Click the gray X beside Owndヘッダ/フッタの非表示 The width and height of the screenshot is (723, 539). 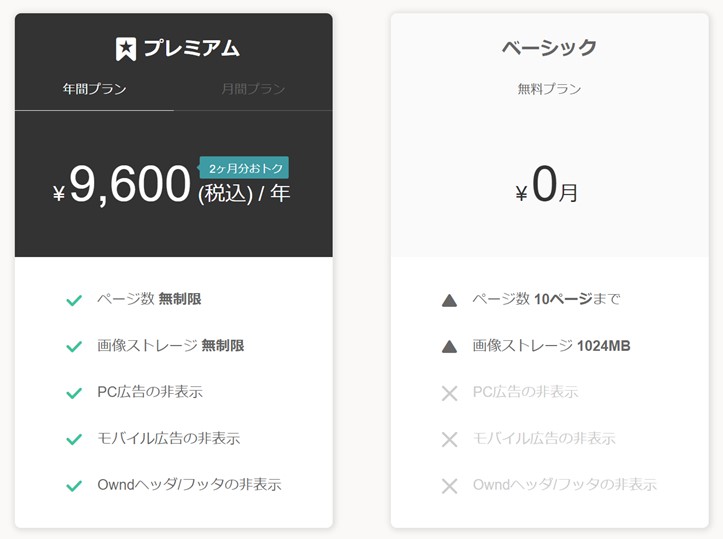[449, 486]
